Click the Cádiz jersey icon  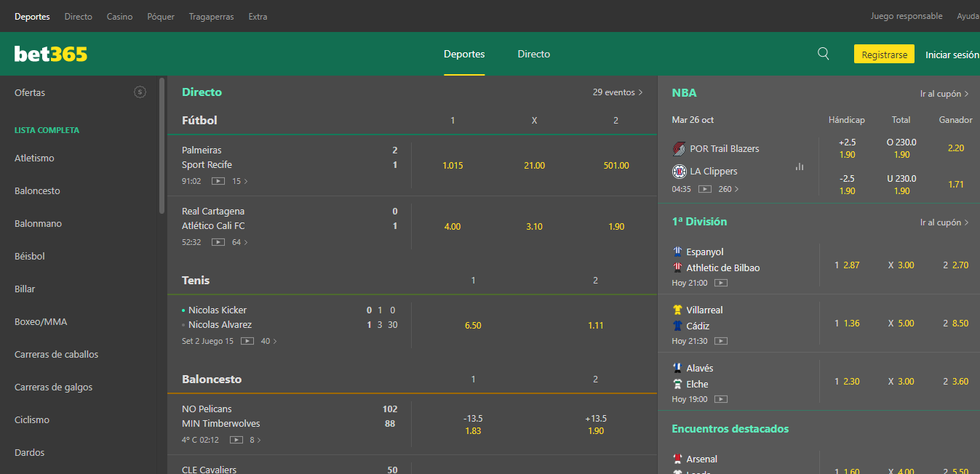tap(678, 326)
